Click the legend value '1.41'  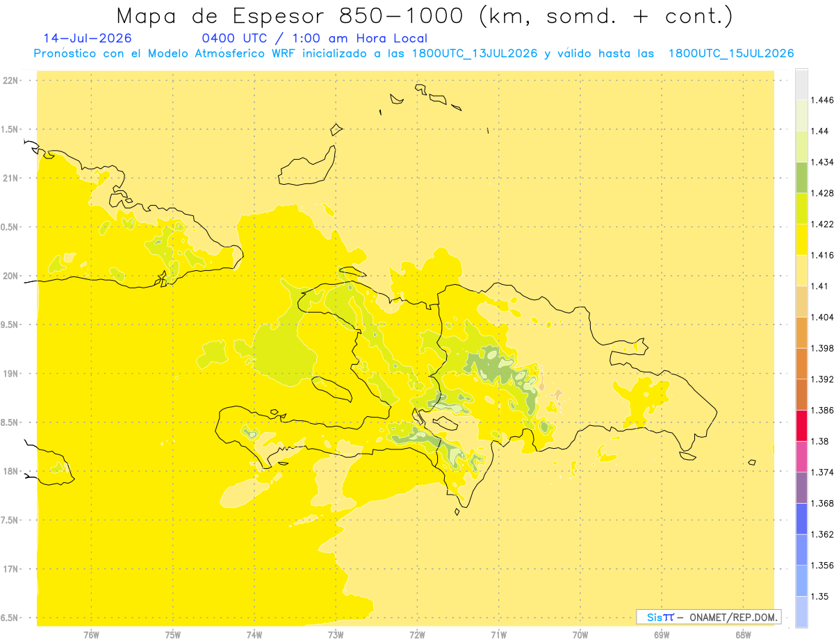820,286
